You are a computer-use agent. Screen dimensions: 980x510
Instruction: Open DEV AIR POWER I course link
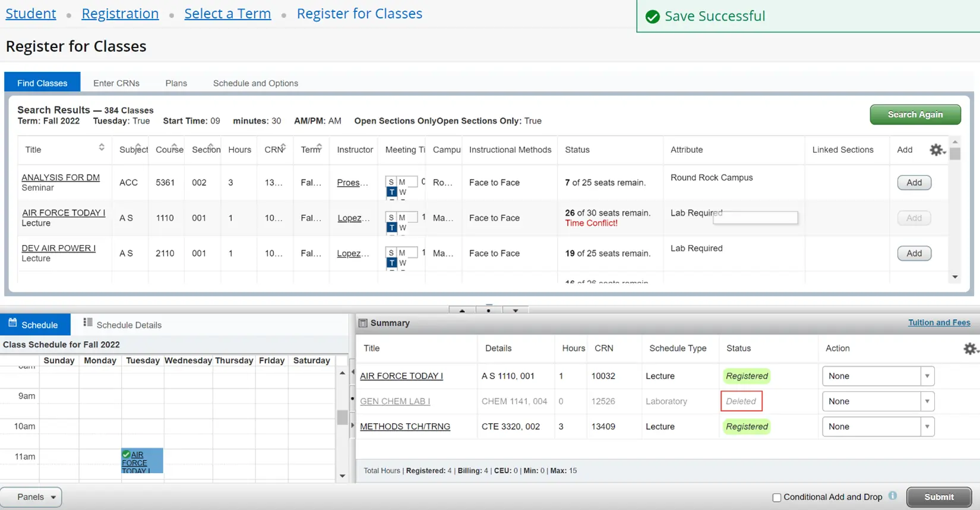(x=58, y=248)
